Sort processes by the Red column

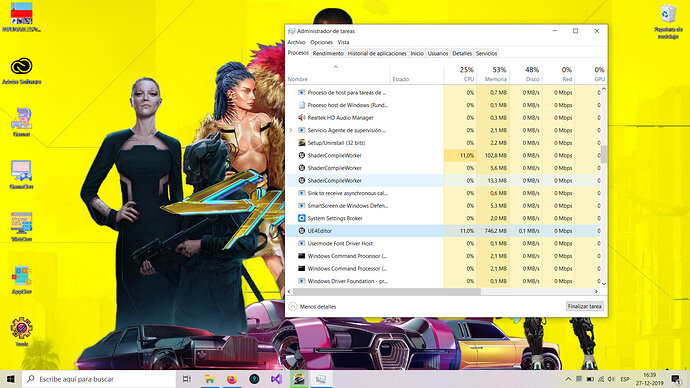pos(559,74)
